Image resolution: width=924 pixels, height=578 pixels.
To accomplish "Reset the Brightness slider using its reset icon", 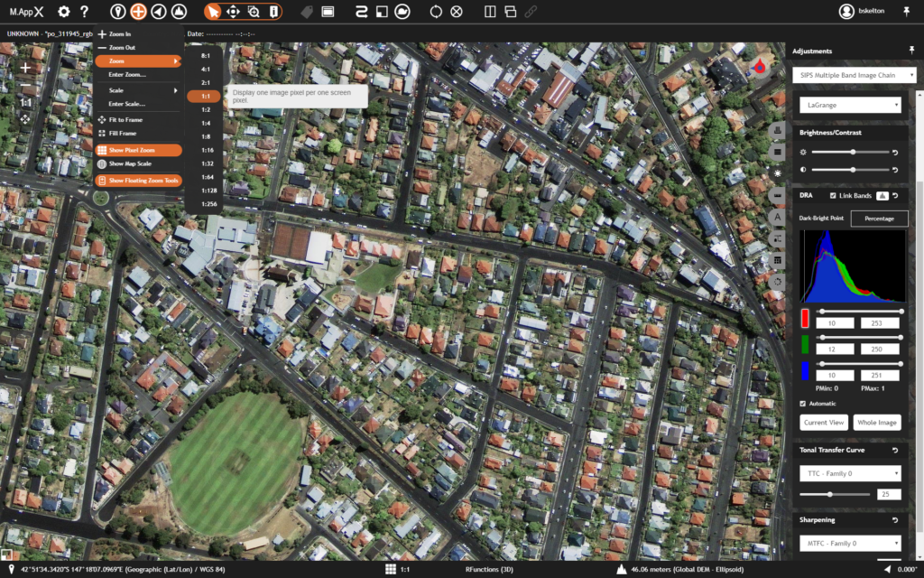I will pyautogui.click(x=894, y=152).
